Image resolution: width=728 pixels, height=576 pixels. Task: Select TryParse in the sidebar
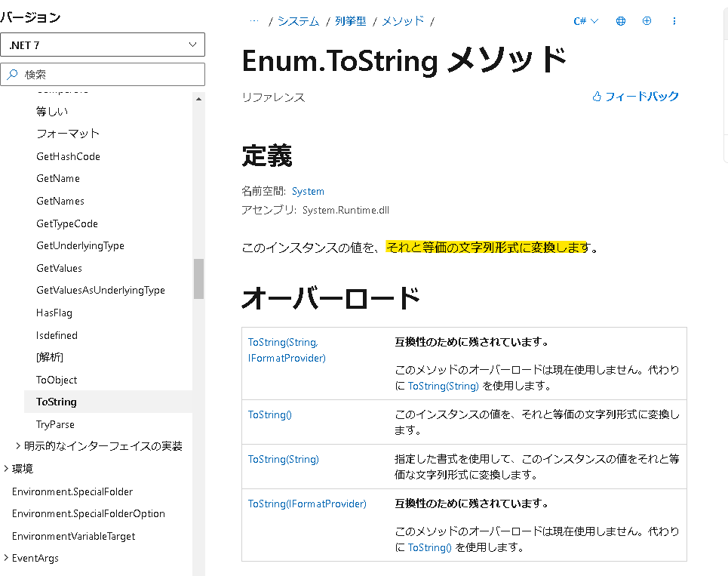coord(55,424)
